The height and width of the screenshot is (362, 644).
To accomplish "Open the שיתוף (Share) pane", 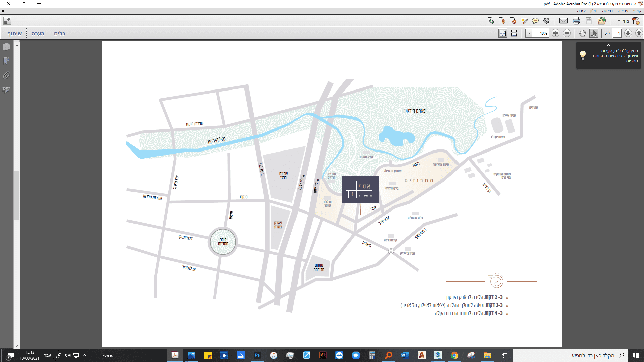I will pos(14,33).
